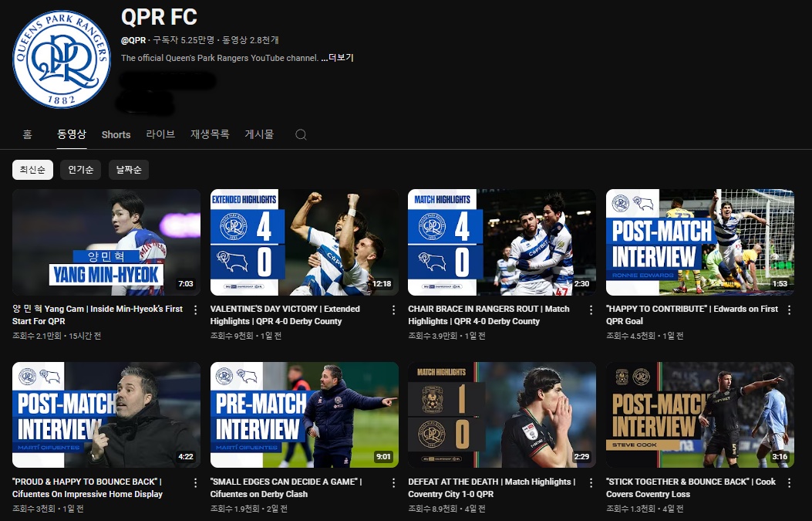Open options menu on Edwards interview video

click(789, 309)
